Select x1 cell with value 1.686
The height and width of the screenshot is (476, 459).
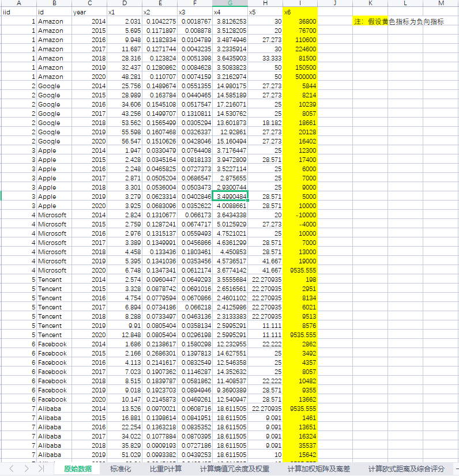(x=125, y=344)
